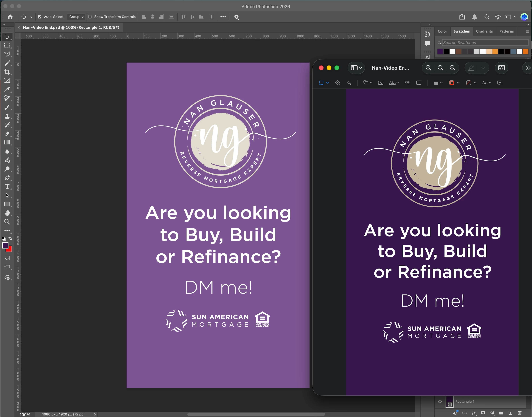The image size is (532, 417).
Task: Hide the Rectangle 1 layer
Action: (x=440, y=402)
